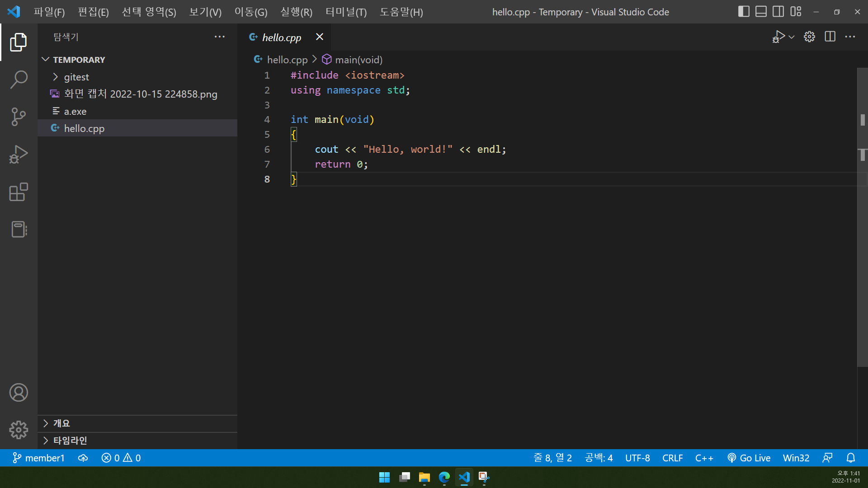
Task: Open the Accounts menu icon
Action: coord(19,392)
